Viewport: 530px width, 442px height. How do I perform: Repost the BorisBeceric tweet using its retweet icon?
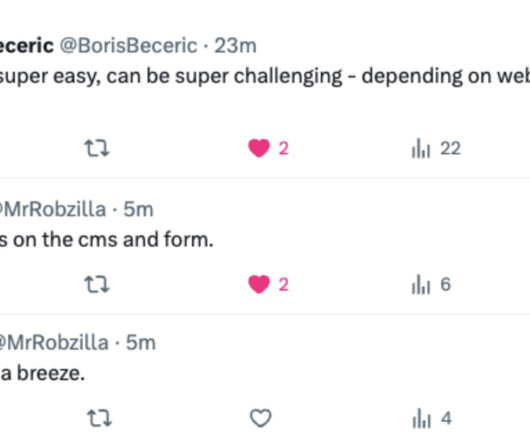click(97, 148)
